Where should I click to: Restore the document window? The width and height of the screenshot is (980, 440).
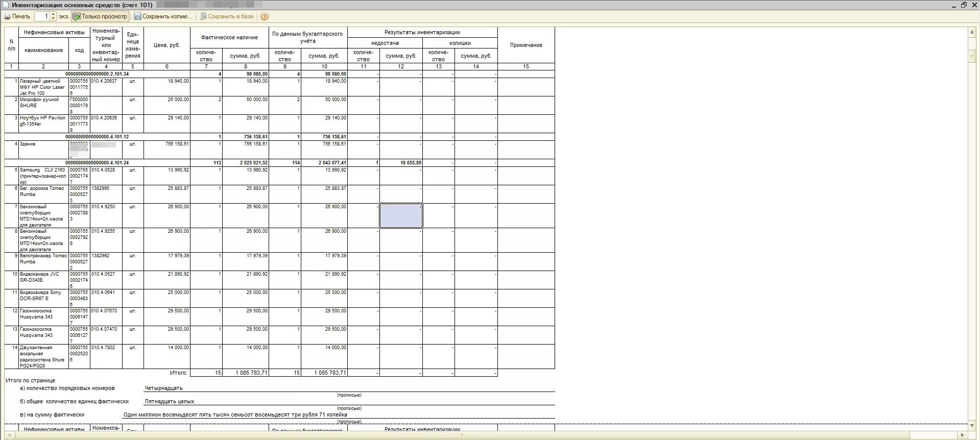click(964, 5)
